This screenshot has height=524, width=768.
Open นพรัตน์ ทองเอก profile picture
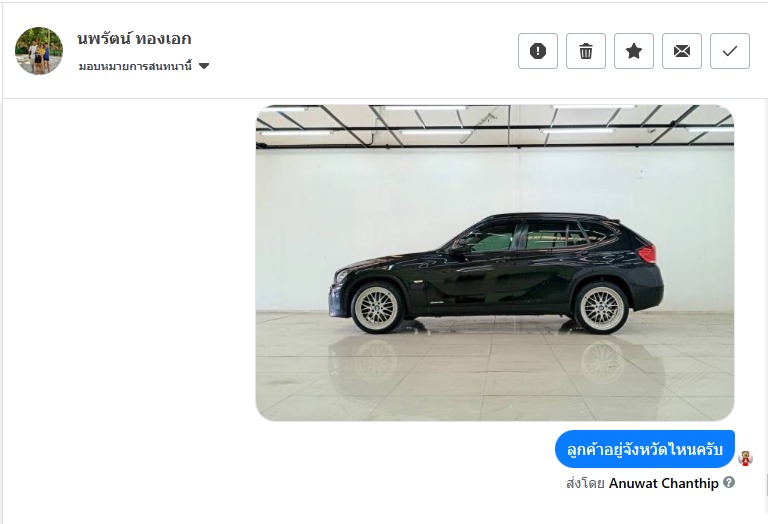point(39,51)
